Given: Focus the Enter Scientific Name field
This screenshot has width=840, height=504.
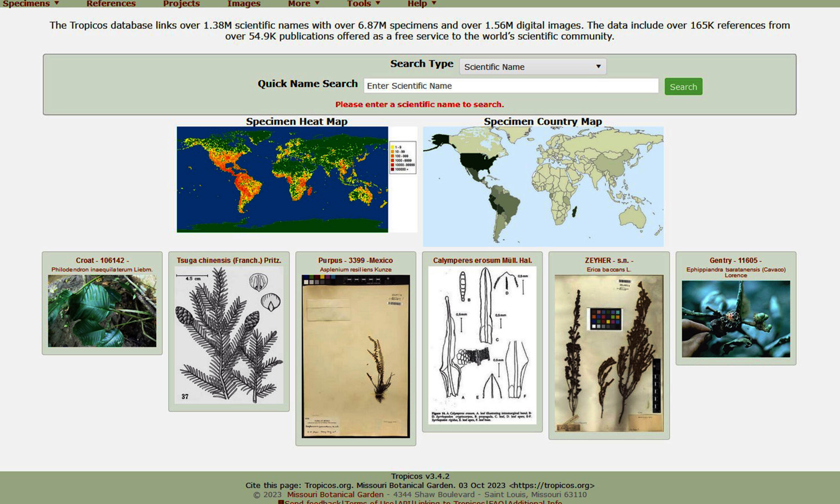Looking at the screenshot, I should [511, 86].
